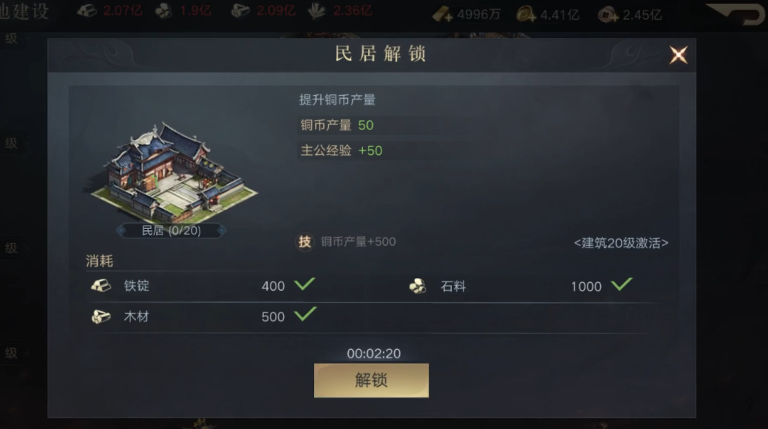Click the coin add icon showing 4.41亿

526,14
